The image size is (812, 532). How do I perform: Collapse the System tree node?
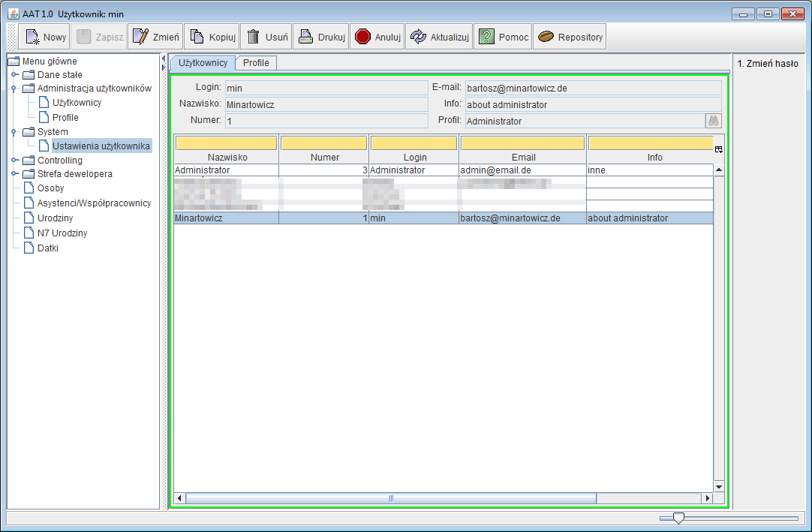point(14,131)
